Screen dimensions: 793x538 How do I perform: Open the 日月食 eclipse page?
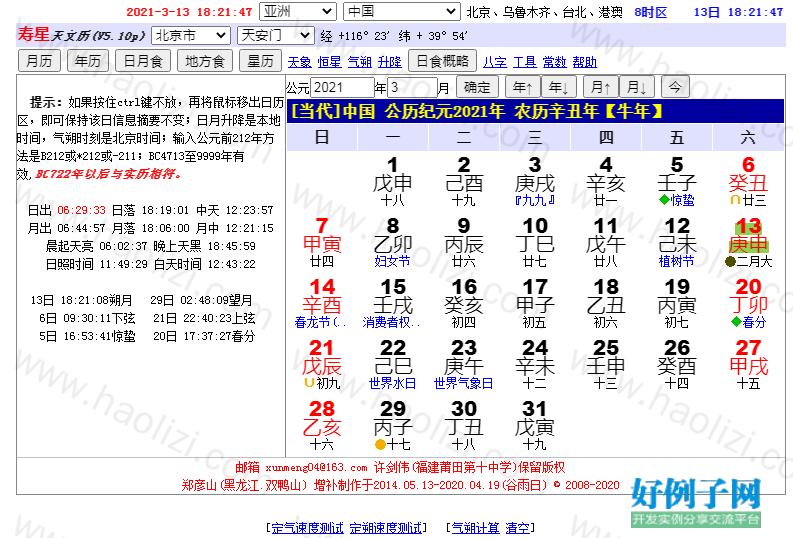pos(143,61)
